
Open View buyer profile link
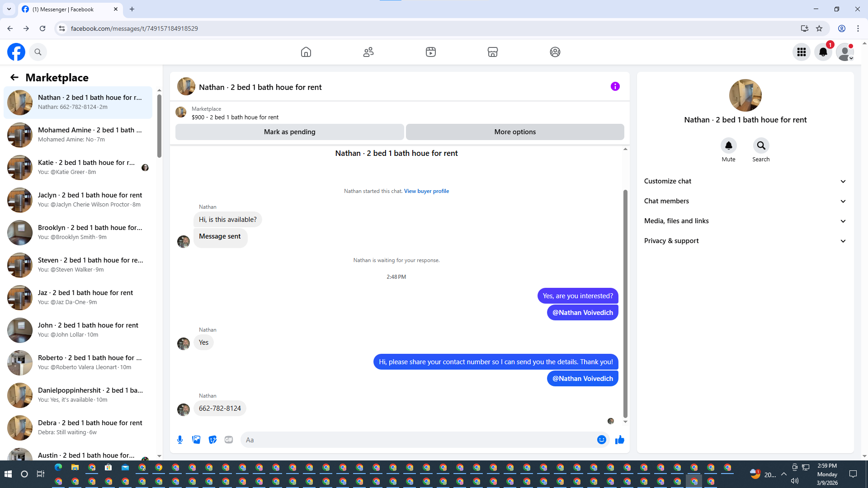point(426,191)
